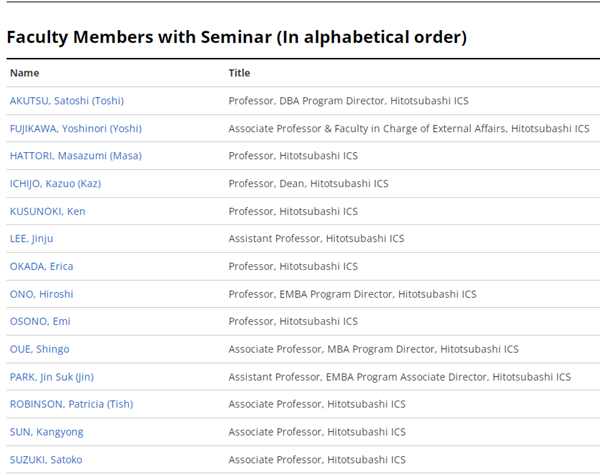
Task: Open ROBINSON, Patricia (Tish) profile link
Action: pos(72,404)
